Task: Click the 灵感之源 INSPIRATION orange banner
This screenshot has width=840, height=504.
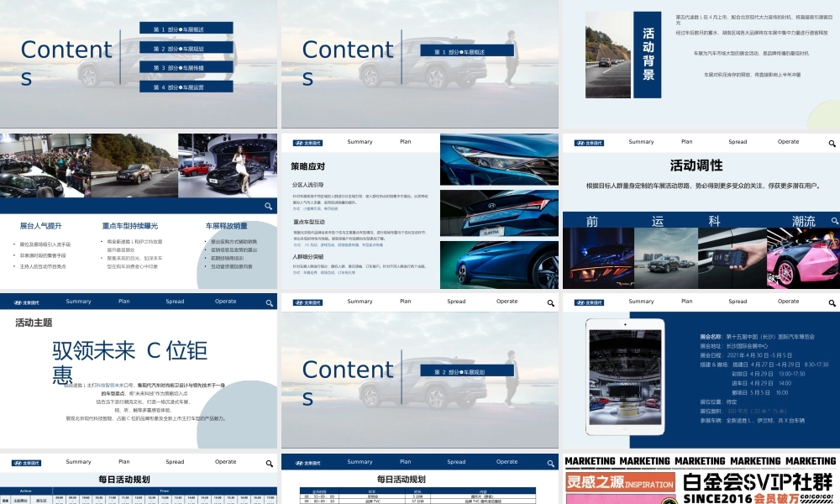Action: tap(619, 485)
